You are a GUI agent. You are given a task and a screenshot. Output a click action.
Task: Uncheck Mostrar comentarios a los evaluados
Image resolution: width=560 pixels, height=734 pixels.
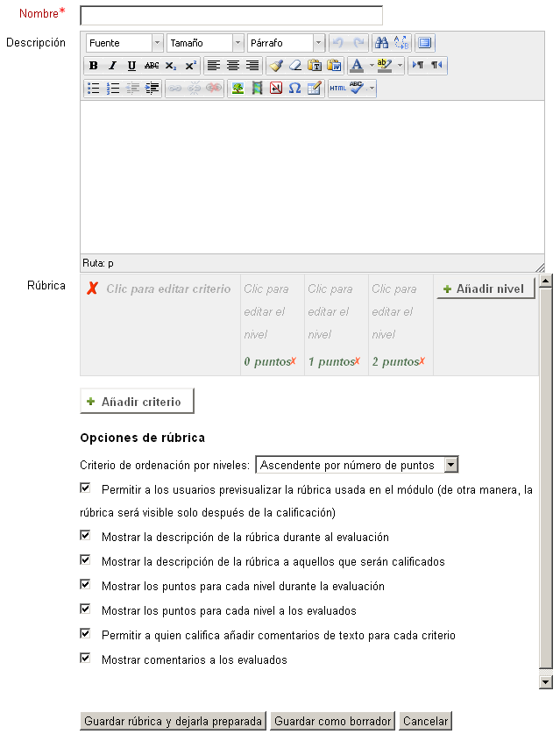(x=85, y=659)
